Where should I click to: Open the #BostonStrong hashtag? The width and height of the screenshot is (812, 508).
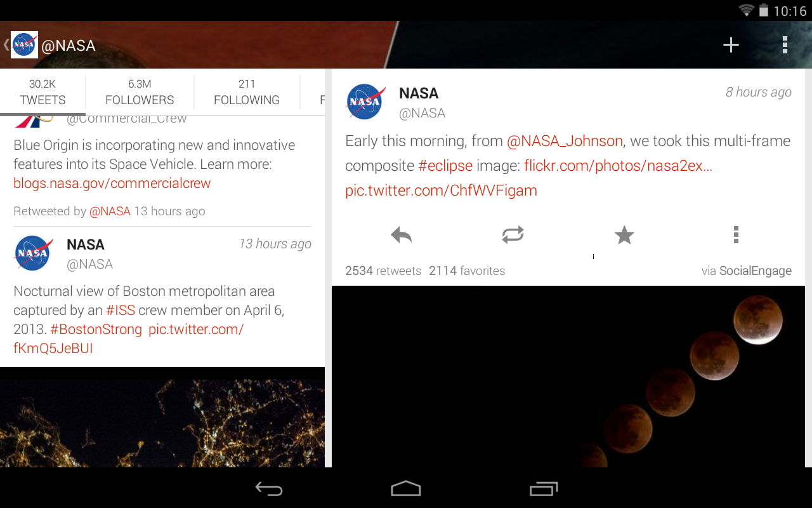coord(96,330)
